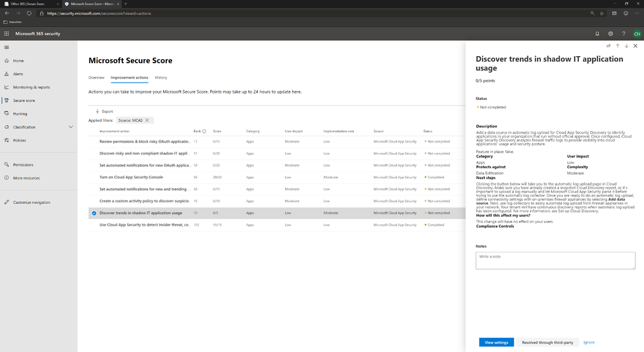Open Monitoring & reports in sidebar
This screenshot has height=352, width=644.
pos(31,87)
